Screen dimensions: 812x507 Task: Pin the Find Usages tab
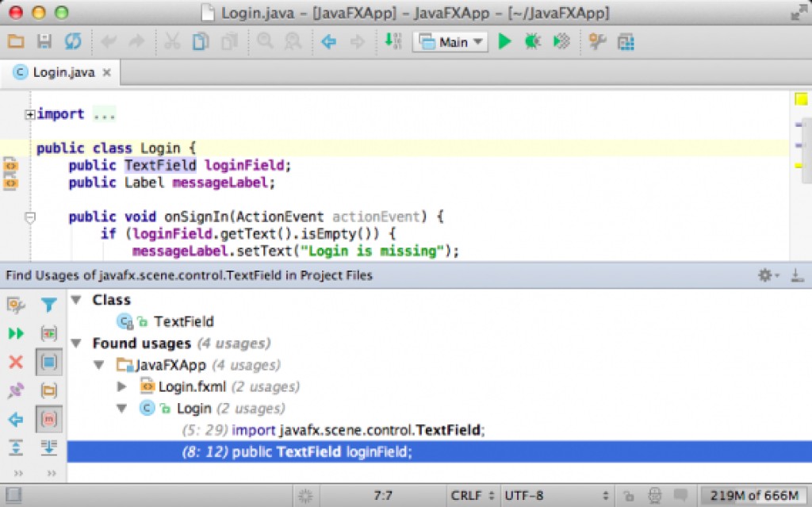point(16,390)
